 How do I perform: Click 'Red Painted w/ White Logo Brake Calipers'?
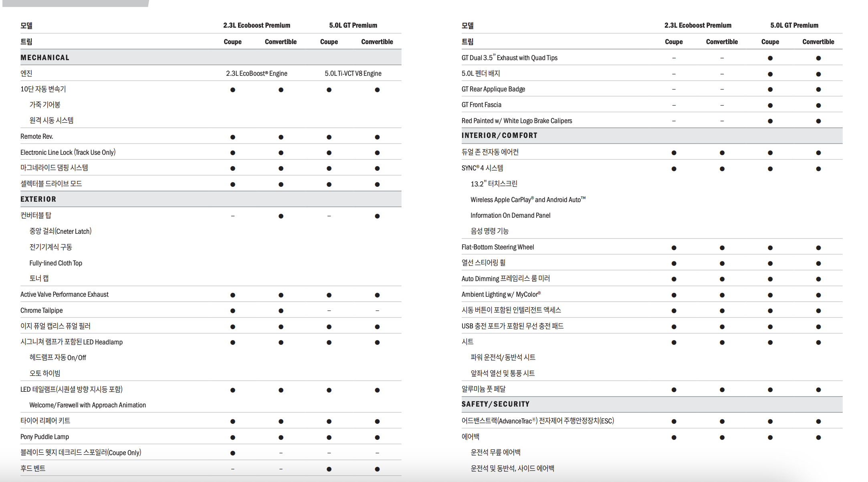(x=517, y=121)
